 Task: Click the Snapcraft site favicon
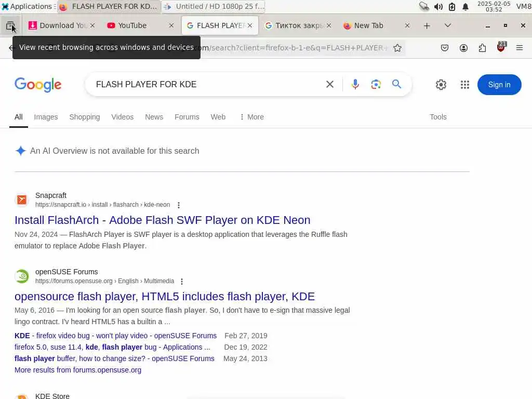22,200
